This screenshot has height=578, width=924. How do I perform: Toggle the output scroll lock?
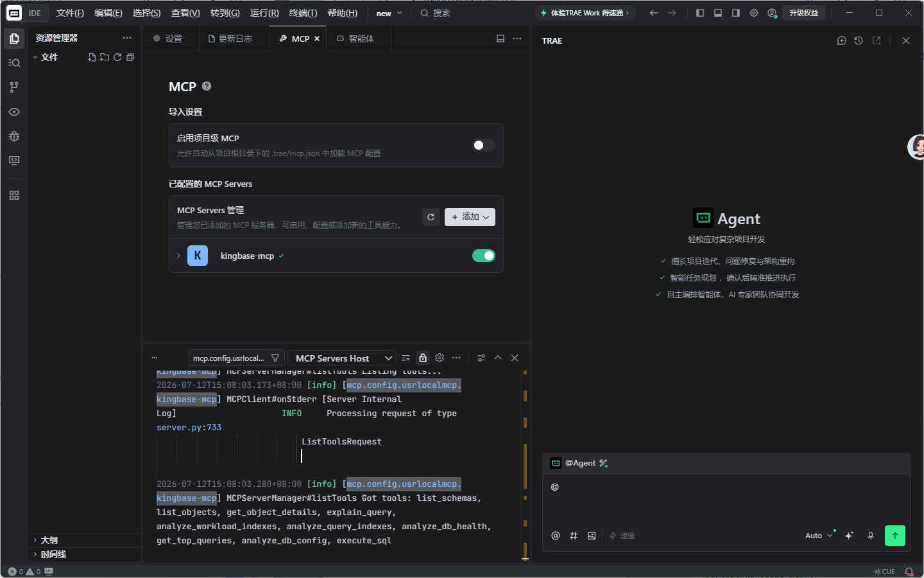[x=423, y=358]
